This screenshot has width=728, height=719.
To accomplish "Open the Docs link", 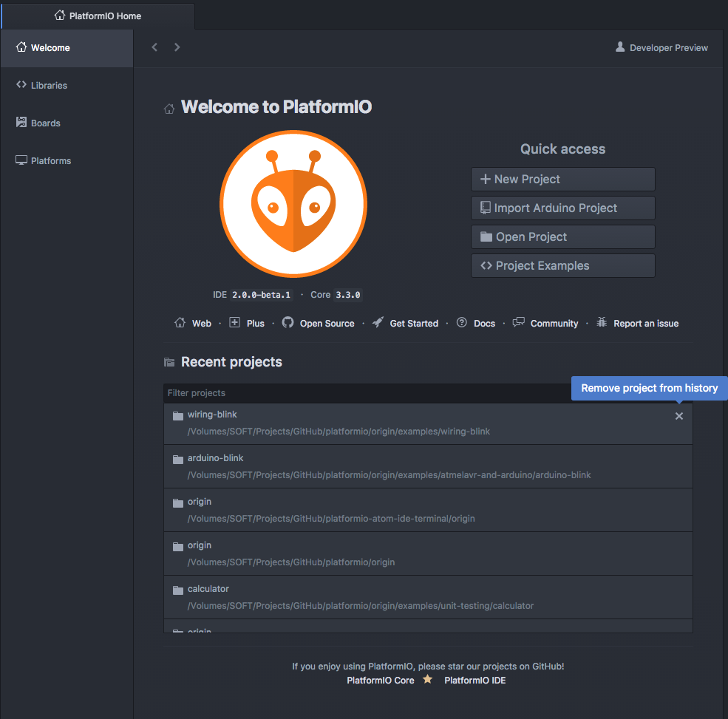I will click(484, 324).
